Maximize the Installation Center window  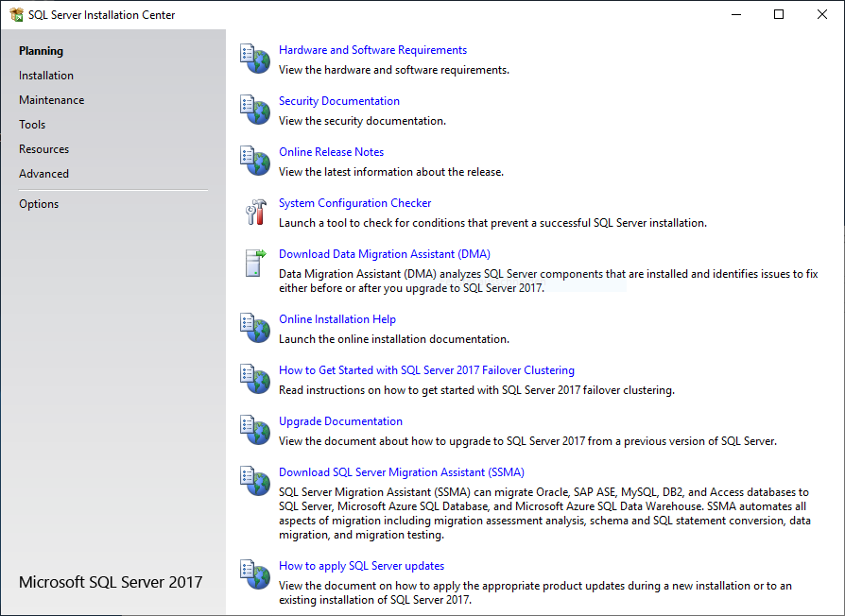point(779,14)
